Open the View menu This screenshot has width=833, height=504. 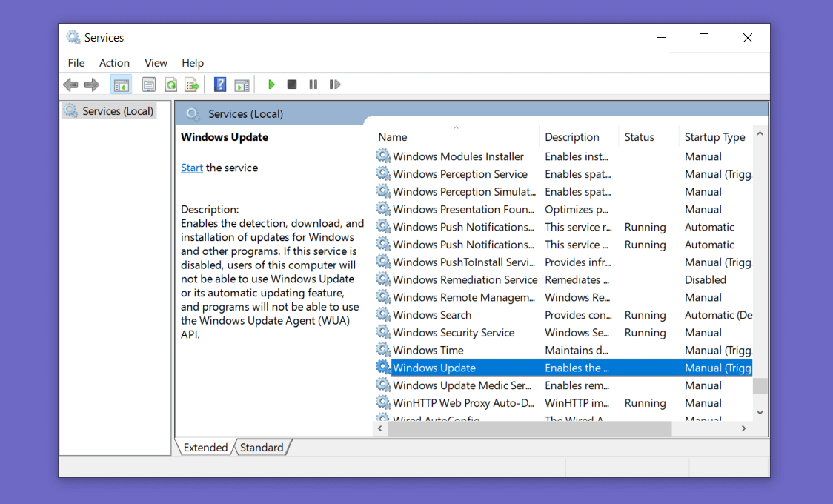(156, 63)
